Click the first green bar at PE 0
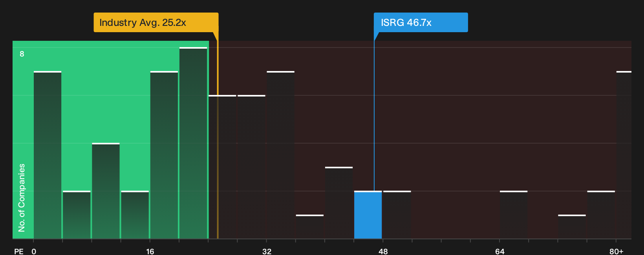This screenshot has width=644, height=255. click(48, 155)
